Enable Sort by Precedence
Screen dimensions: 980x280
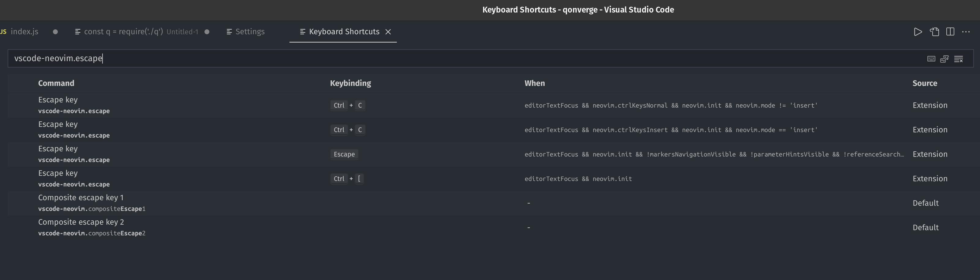click(x=945, y=59)
